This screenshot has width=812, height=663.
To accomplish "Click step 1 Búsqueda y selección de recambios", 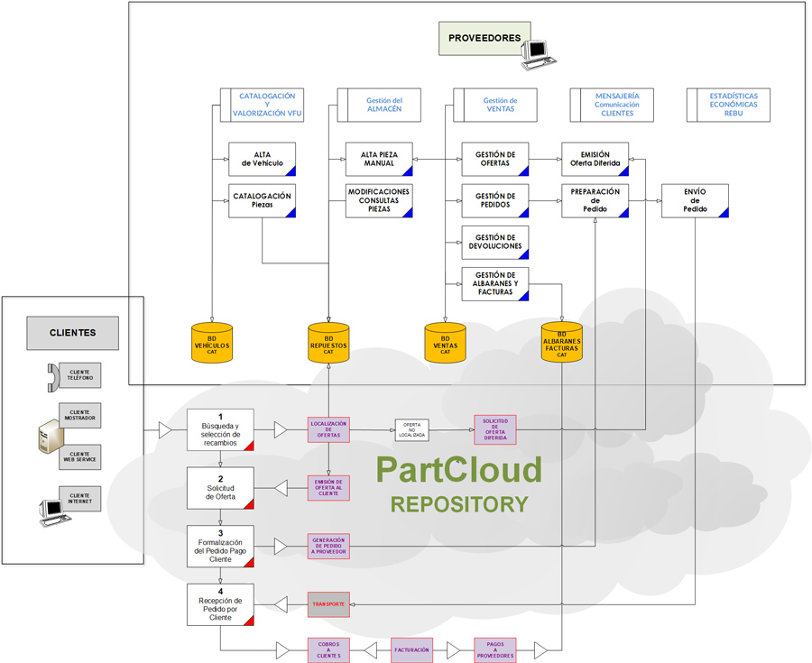I will tap(220, 429).
